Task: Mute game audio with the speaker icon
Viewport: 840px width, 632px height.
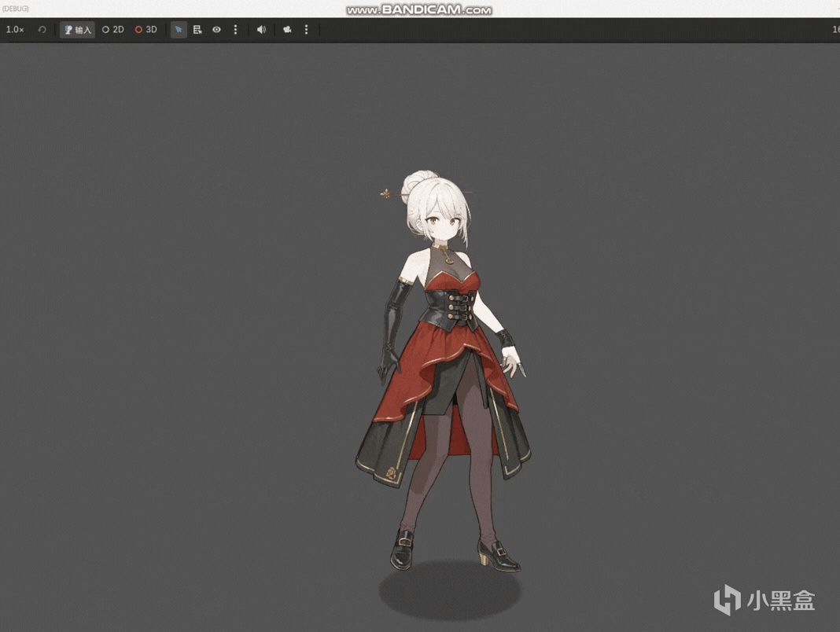Action: 261,30
